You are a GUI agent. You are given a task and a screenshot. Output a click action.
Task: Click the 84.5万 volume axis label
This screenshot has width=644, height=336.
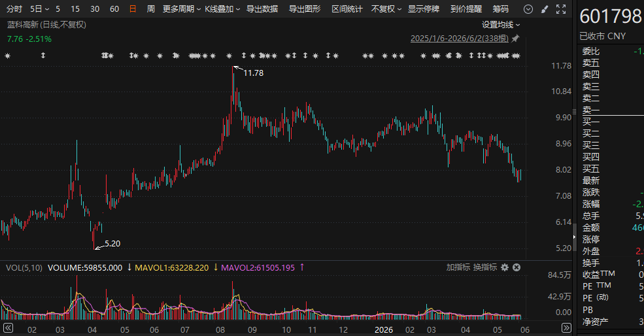(x=560, y=275)
